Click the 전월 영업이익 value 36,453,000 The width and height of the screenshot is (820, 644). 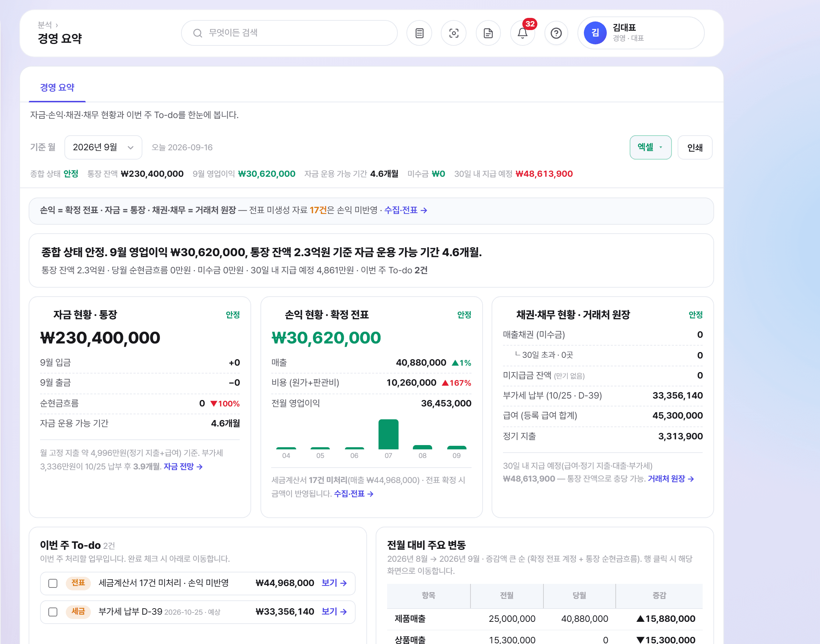tap(446, 404)
